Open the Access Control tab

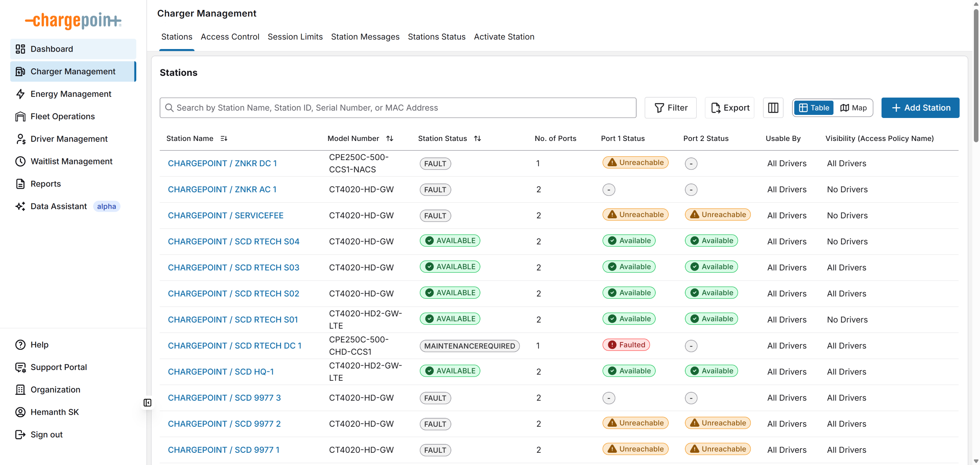[x=230, y=37]
